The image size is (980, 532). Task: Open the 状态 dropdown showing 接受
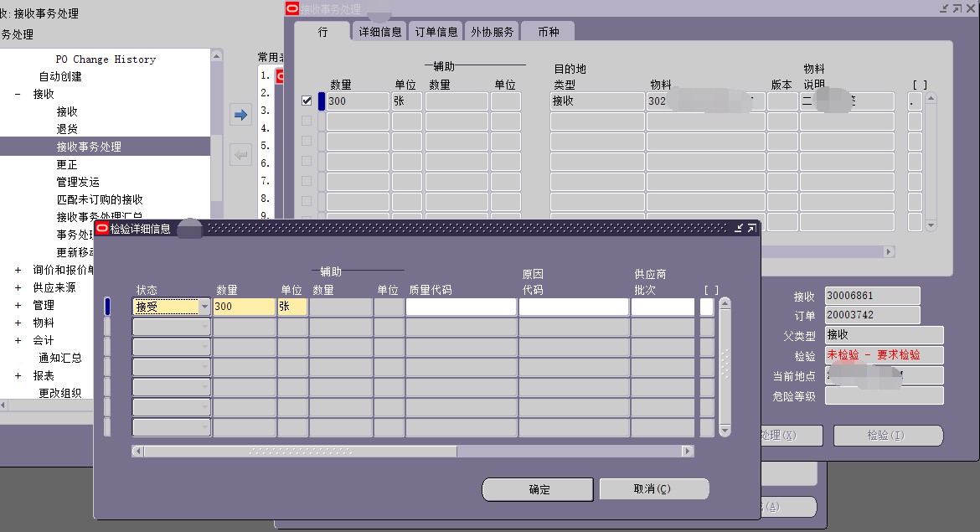pos(204,307)
